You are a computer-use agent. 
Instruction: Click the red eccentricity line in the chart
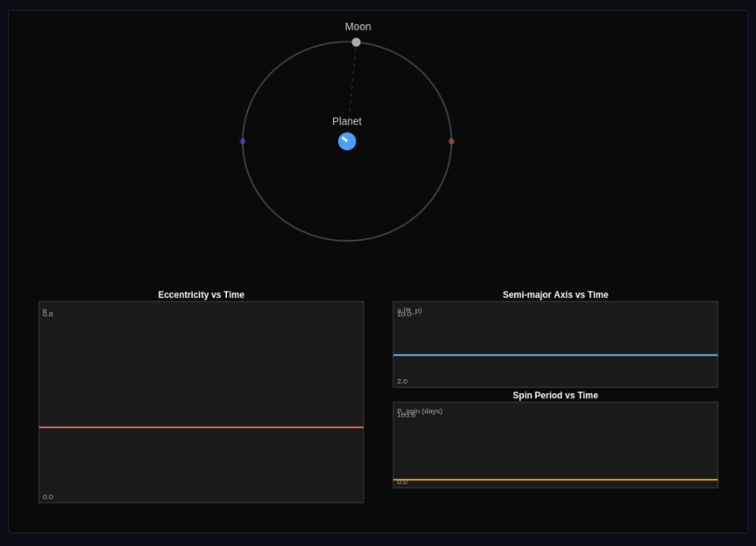[201, 427]
